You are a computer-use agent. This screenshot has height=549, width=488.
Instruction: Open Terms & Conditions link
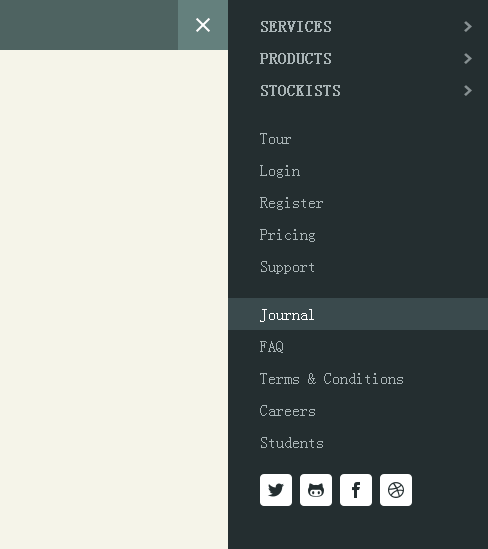[x=332, y=379]
